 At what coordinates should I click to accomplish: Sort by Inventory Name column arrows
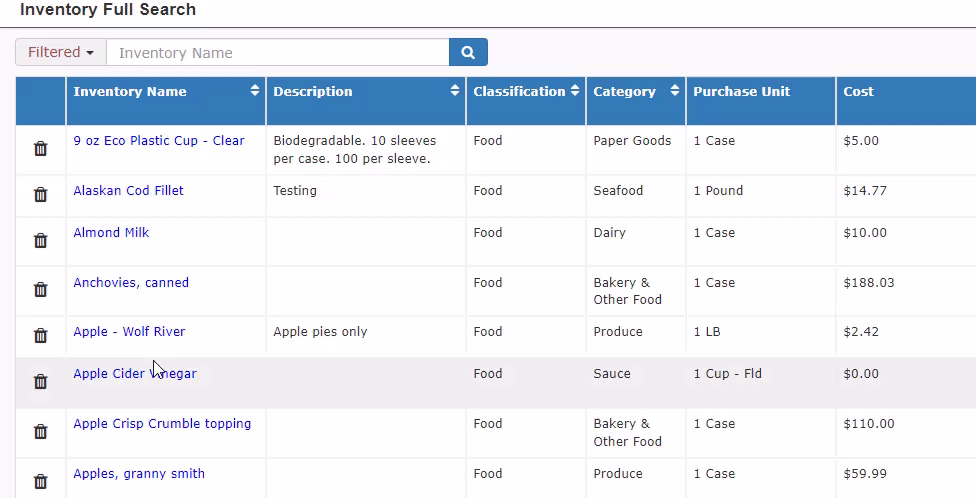[255, 91]
